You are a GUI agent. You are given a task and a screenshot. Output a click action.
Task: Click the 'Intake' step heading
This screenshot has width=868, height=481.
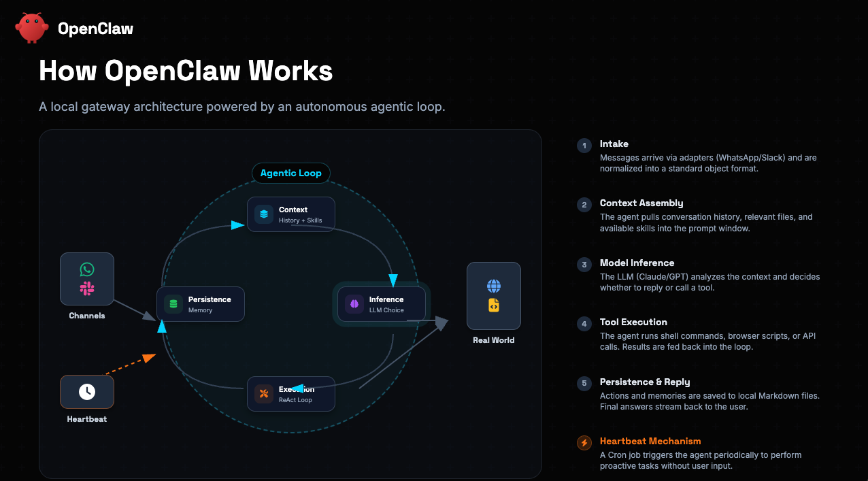point(614,144)
